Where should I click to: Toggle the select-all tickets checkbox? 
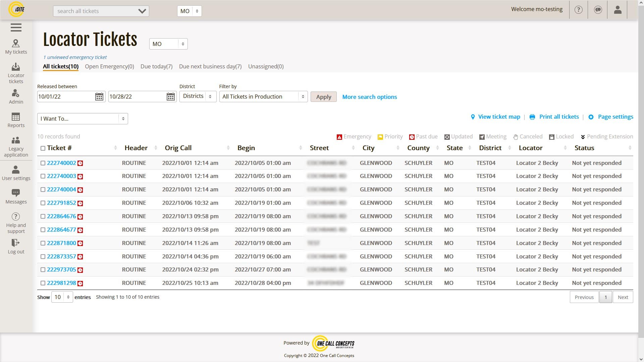43,147
